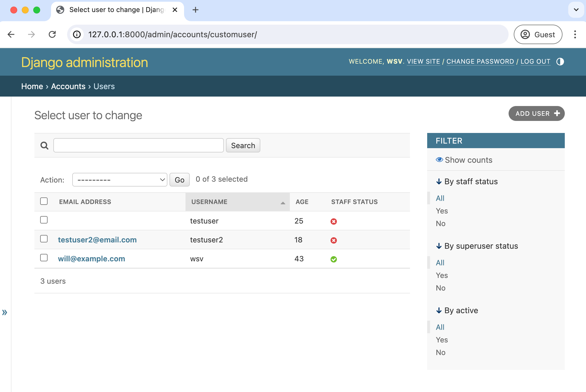The width and height of the screenshot is (586, 392).
Task: Click the green staff status icon for wsv
Action: coord(334,259)
